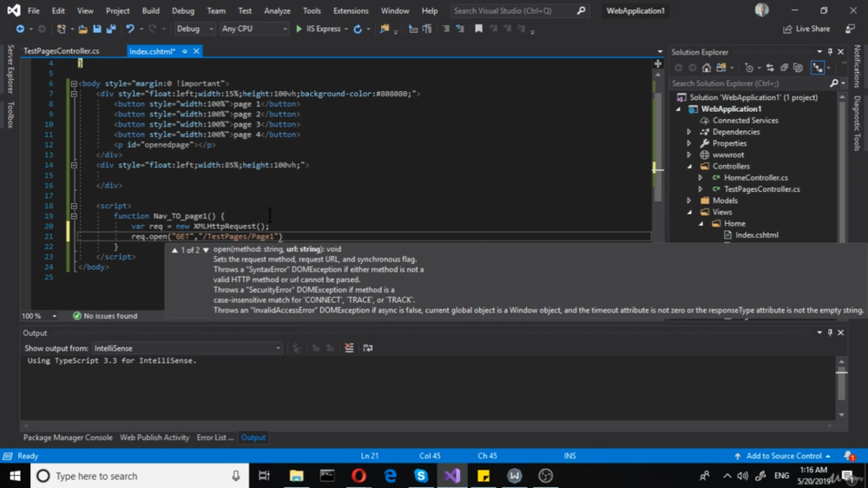Viewport: 868px width, 488px height.
Task: Click the Show All Files icon
Action: pyautogui.click(x=798, y=68)
